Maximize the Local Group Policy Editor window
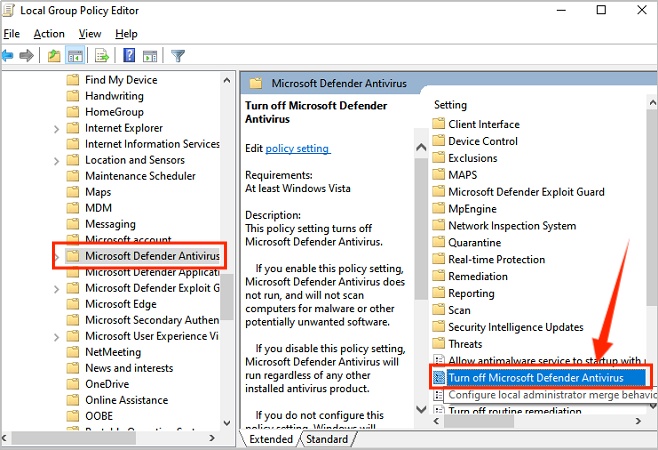 point(601,10)
